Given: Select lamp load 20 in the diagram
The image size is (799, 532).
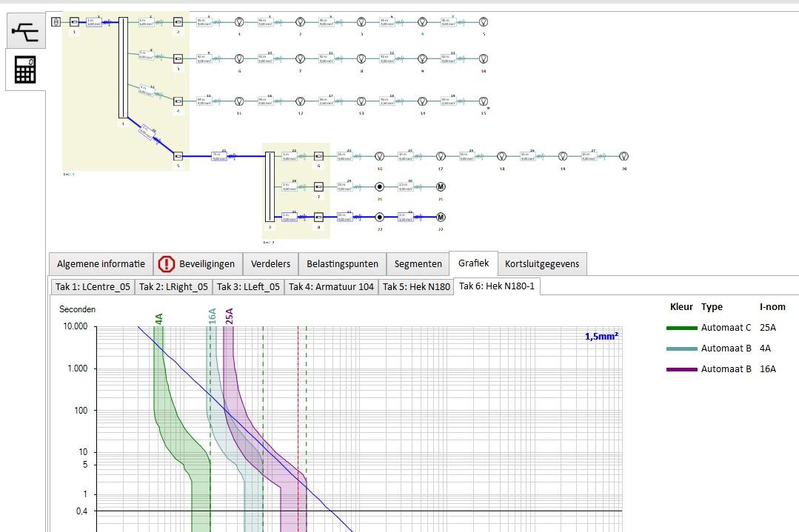Looking at the screenshot, I should coord(624,156).
